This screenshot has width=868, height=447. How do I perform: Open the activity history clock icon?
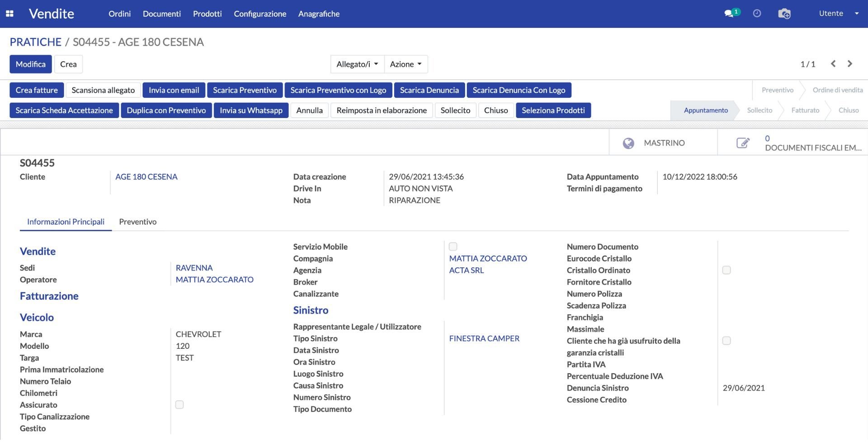[757, 14]
